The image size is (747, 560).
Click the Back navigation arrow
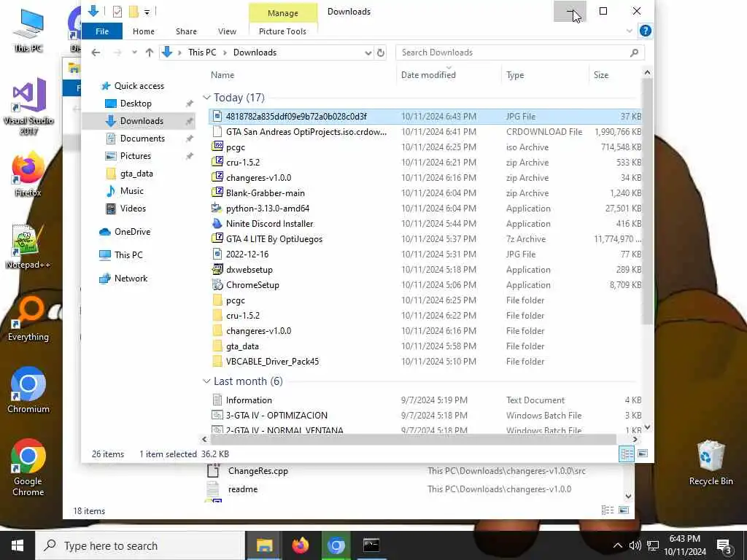[x=96, y=52]
